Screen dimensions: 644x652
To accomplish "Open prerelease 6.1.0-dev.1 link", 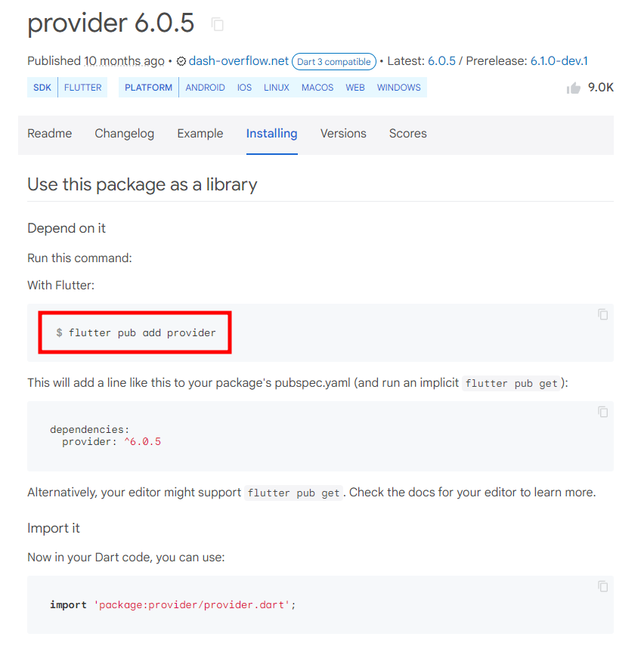I will (559, 61).
